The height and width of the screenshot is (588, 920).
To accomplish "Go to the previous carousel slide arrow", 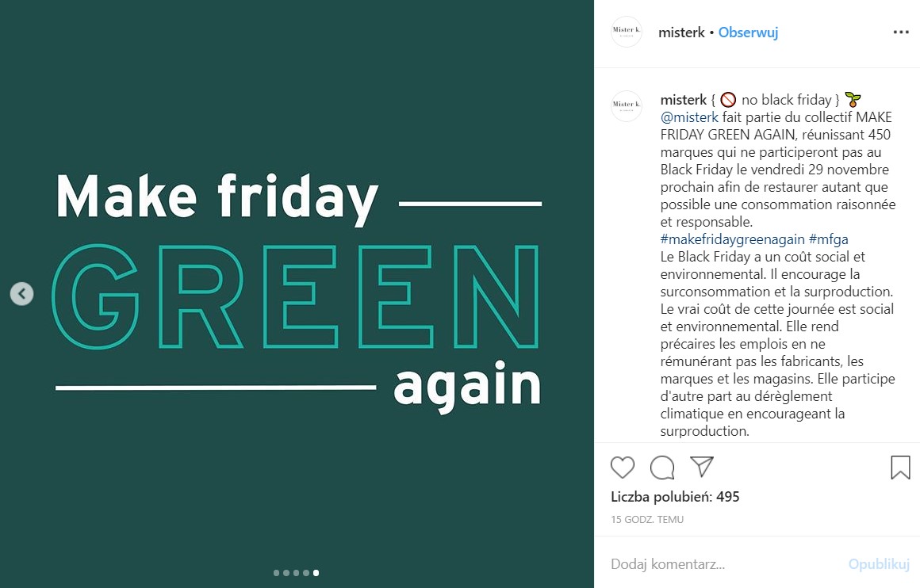I will click(21, 294).
